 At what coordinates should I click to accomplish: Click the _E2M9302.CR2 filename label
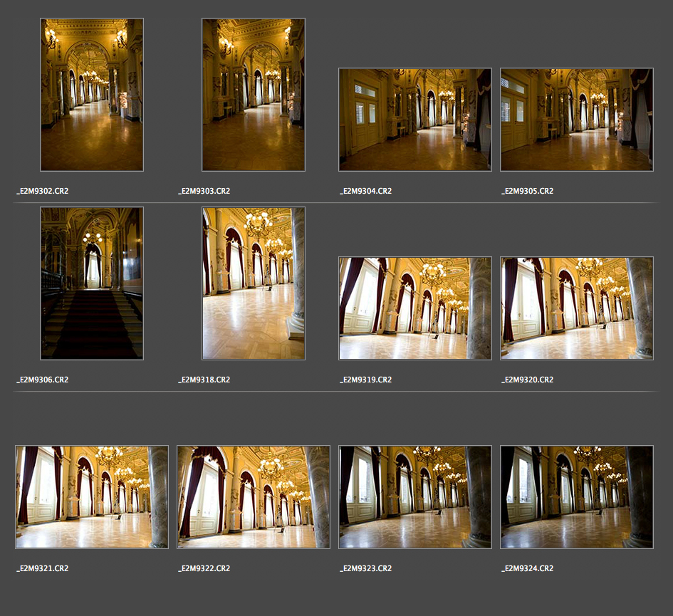43,191
